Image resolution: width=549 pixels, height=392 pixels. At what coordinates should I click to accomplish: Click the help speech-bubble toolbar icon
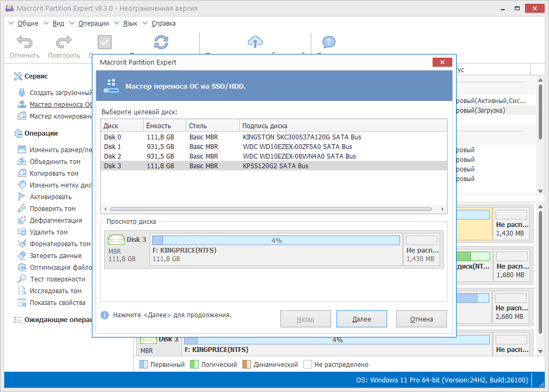(329, 42)
